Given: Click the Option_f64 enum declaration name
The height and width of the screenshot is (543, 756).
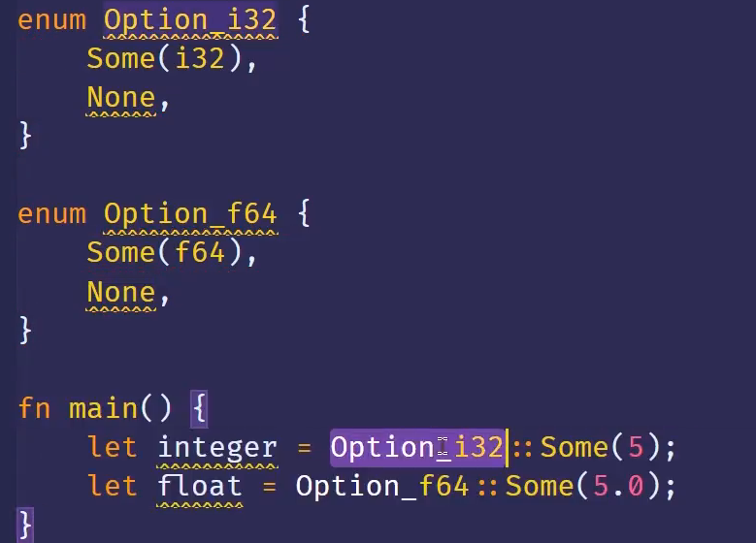Looking at the screenshot, I should pos(190,213).
